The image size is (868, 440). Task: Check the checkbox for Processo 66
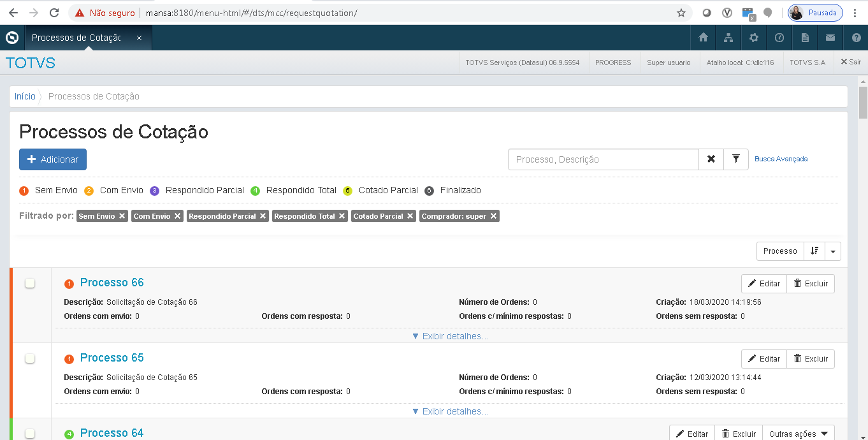[x=30, y=283]
